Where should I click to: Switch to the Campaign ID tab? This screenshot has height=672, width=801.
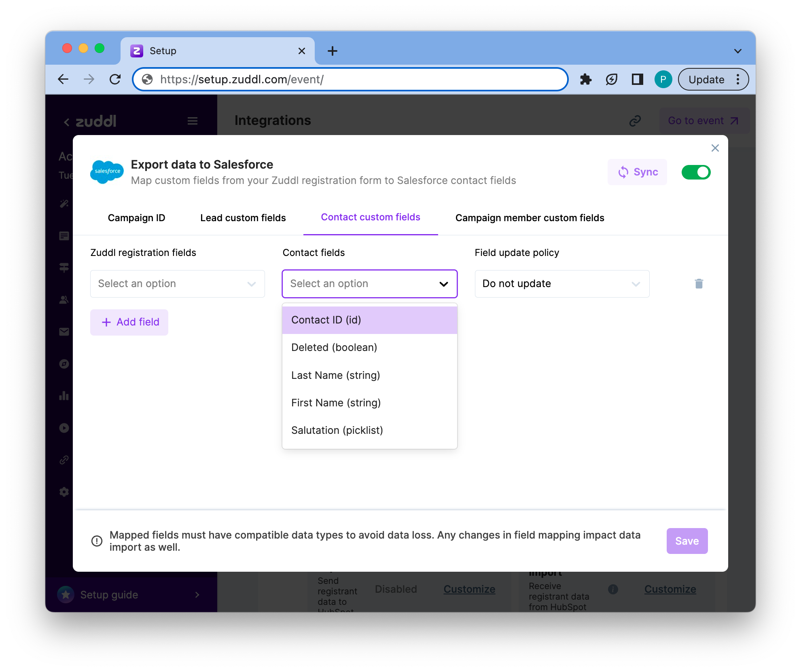pos(136,218)
